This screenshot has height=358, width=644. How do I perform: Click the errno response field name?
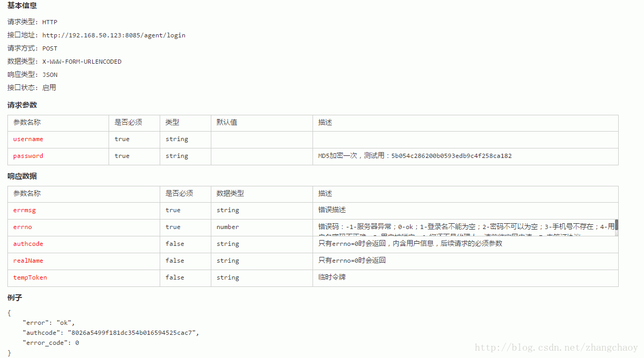[22, 227]
